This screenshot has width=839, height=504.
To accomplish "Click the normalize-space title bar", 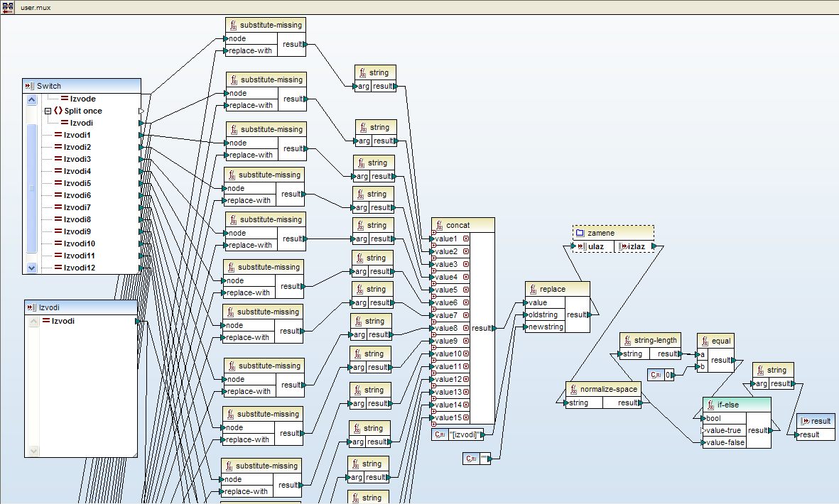I will pyautogui.click(x=603, y=389).
